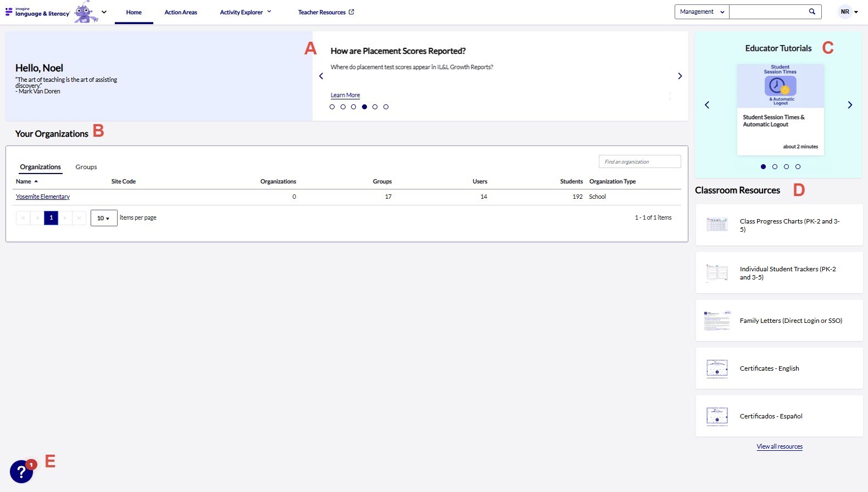Viewport: 868px width, 492px height.
Task: Expand the items per page dropdown
Action: pyautogui.click(x=103, y=218)
